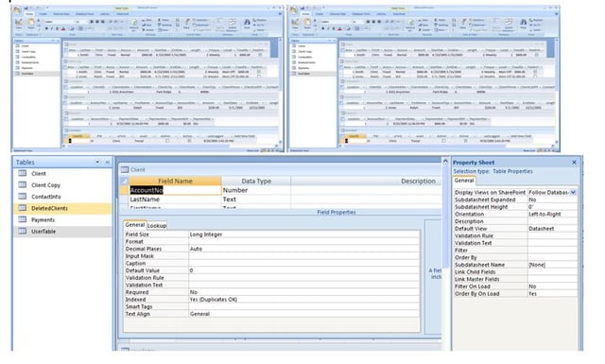Image resolution: width=605 pixels, height=364 pixels.
Task: Click the Text data type for LastName
Action: (256, 199)
